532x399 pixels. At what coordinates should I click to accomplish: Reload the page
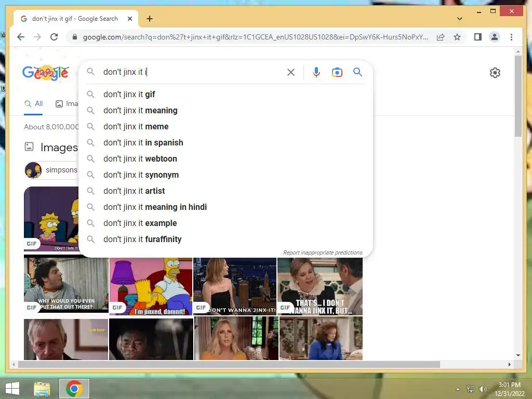54,37
